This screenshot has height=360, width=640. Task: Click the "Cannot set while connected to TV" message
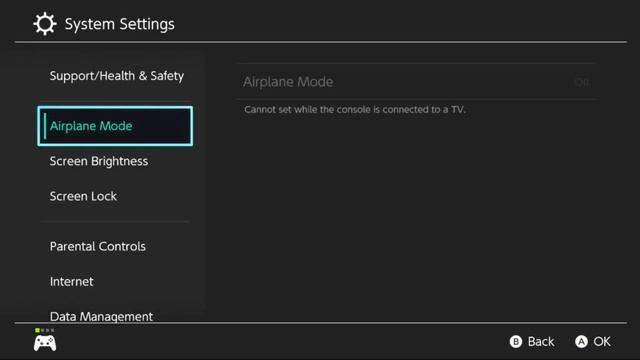tap(355, 109)
